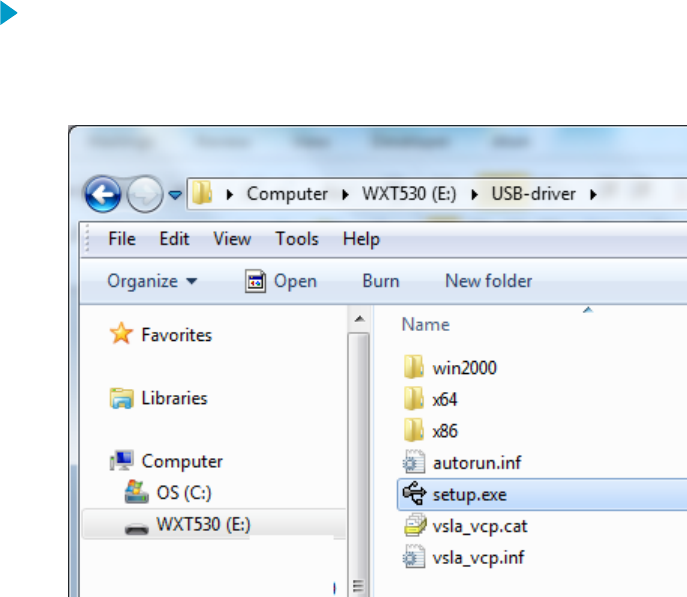687x597 pixels.
Task: Select OS (C:) drive in sidebar
Action: (x=184, y=493)
